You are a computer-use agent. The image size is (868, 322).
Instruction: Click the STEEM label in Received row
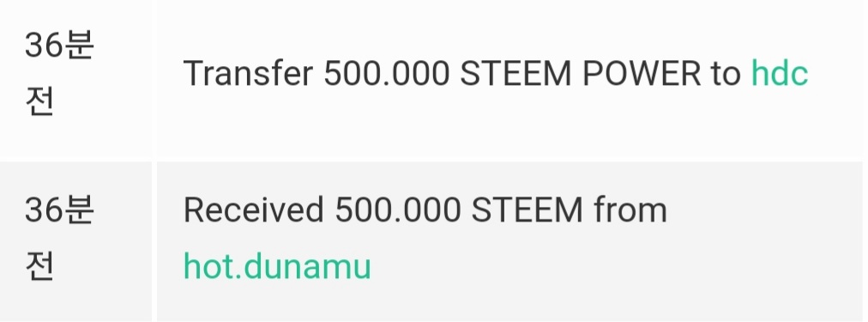[x=527, y=210]
